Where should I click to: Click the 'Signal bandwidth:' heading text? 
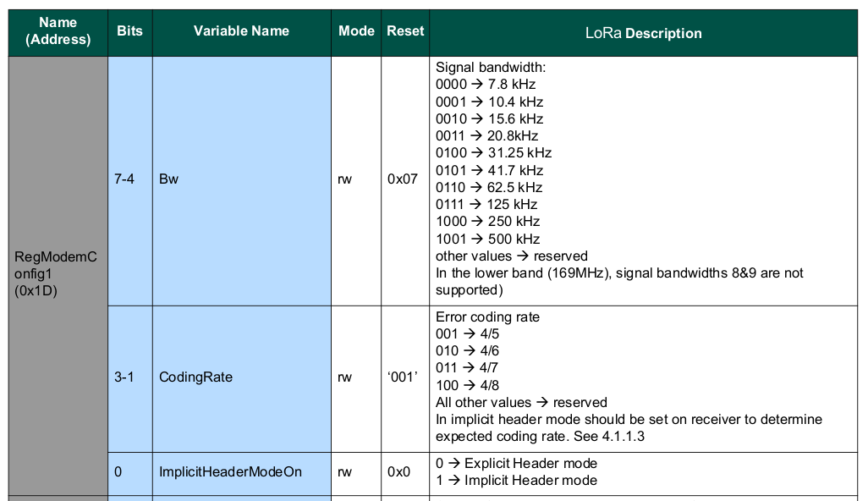click(x=491, y=68)
